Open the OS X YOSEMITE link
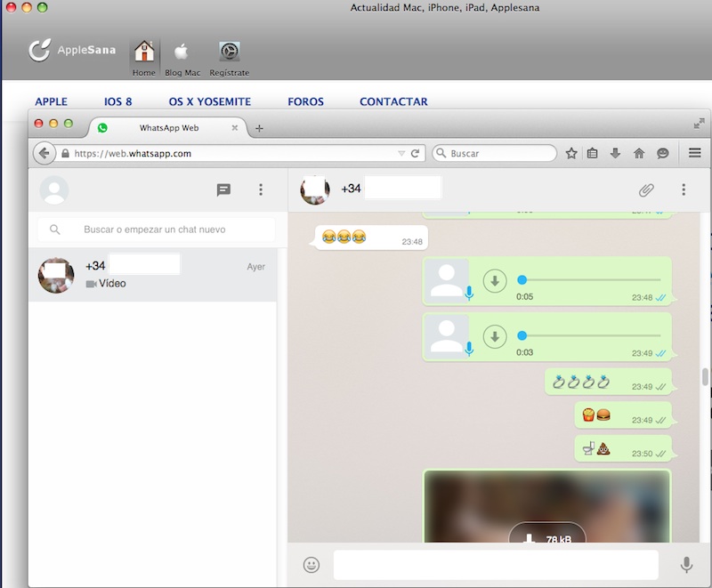 click(x=210, y=101)
